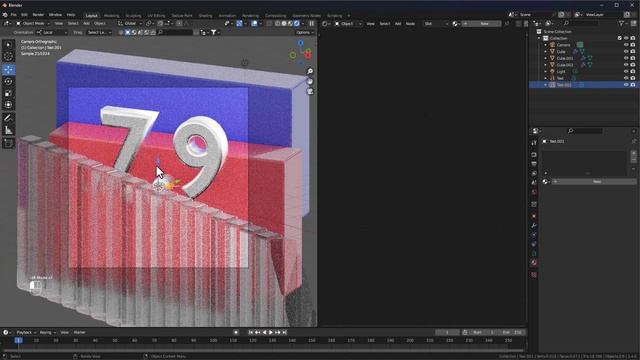Select the Cursor tool in viewport toolbar
This screenshot has width=640, height=360.
[x=8, y=57]
